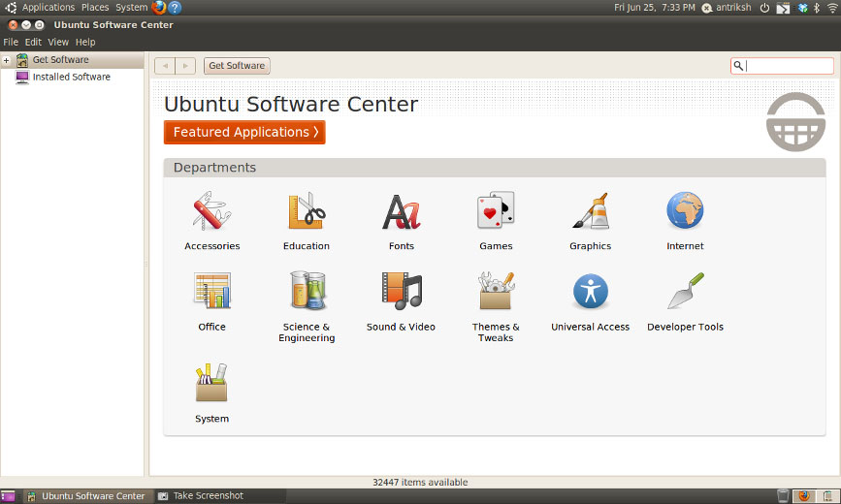Image resolution: width=841 pixels, height=504 pixels.
Task: Click the Firefox launcher in top panel
Action: click(159, 8)
